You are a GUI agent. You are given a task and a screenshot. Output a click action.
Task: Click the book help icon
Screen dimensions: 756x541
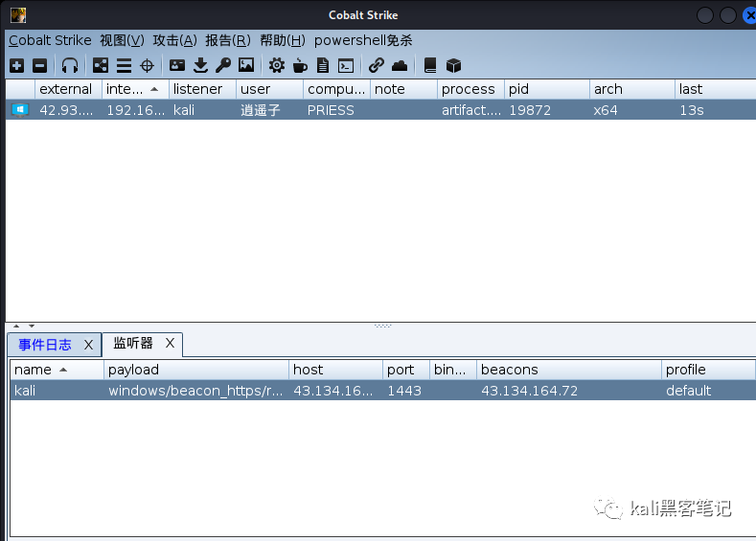tap(430, 65)
